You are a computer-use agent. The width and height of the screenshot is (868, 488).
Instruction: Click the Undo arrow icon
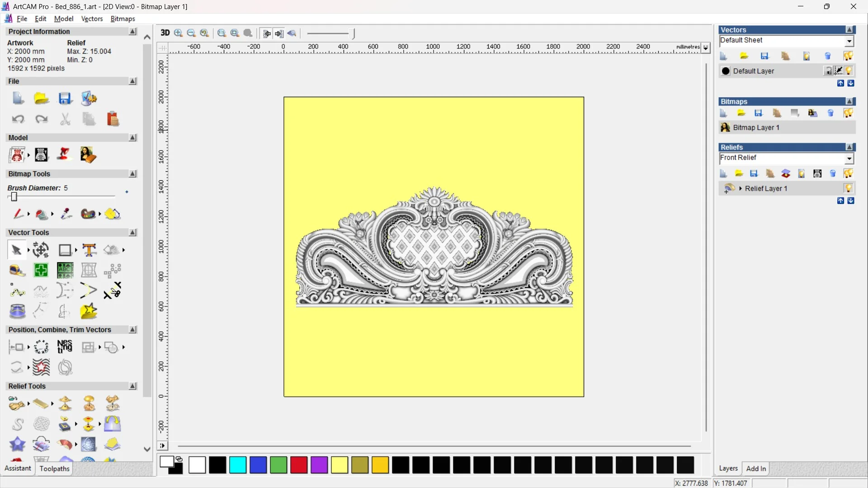(18, 119)
